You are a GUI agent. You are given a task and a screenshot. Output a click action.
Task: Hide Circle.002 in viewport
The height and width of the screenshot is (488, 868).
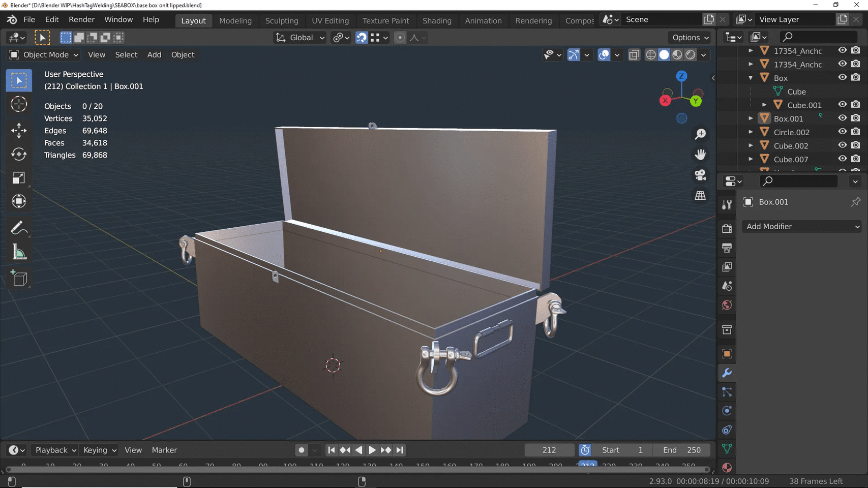pyautogui.click(x=842, y=132)
